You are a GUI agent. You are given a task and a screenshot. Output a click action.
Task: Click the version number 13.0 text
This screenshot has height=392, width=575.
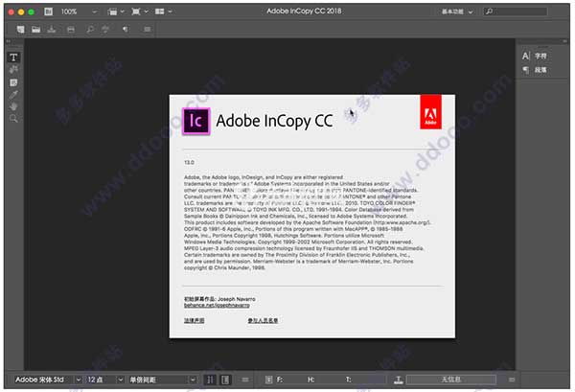point(189,162)
